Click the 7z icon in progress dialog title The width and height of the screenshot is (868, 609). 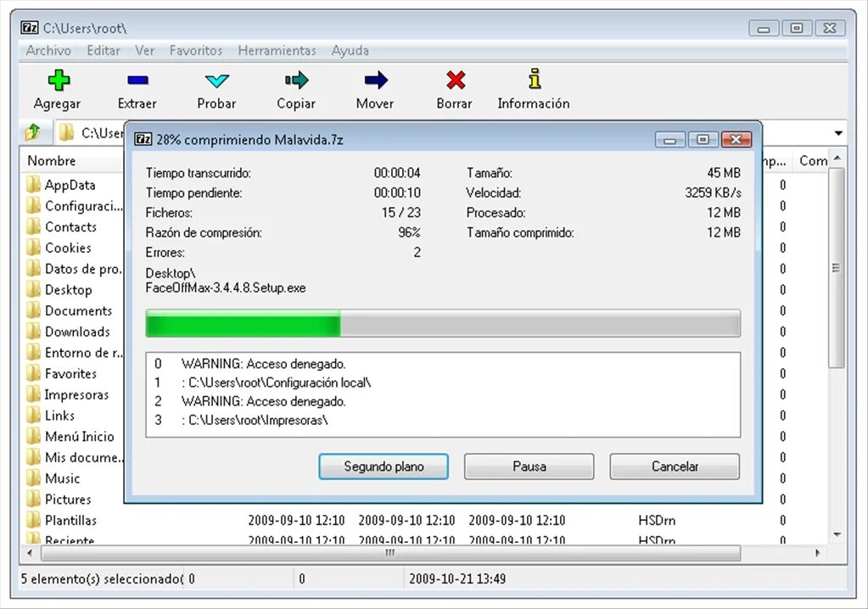(143, 139)
